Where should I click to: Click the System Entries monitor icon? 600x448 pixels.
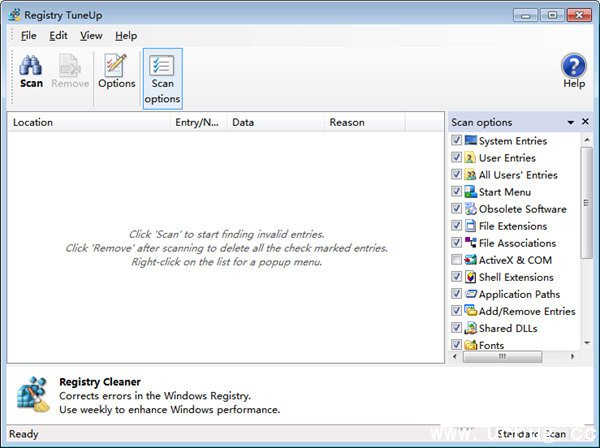pyautogui.click(x=471, y=140)
